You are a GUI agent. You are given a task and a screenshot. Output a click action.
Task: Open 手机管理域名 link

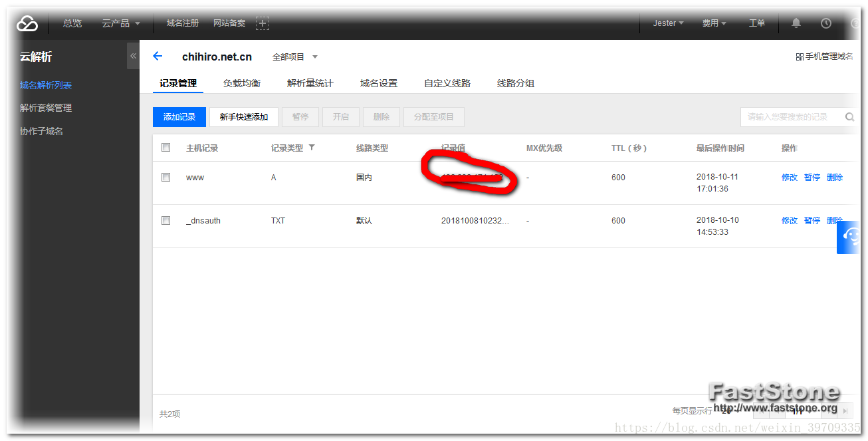point(829,57)
